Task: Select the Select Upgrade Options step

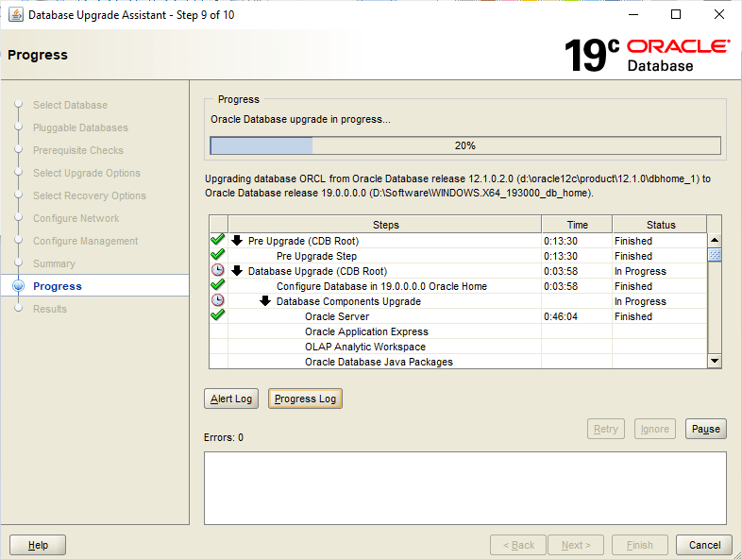Action: [x=87, y=172]
